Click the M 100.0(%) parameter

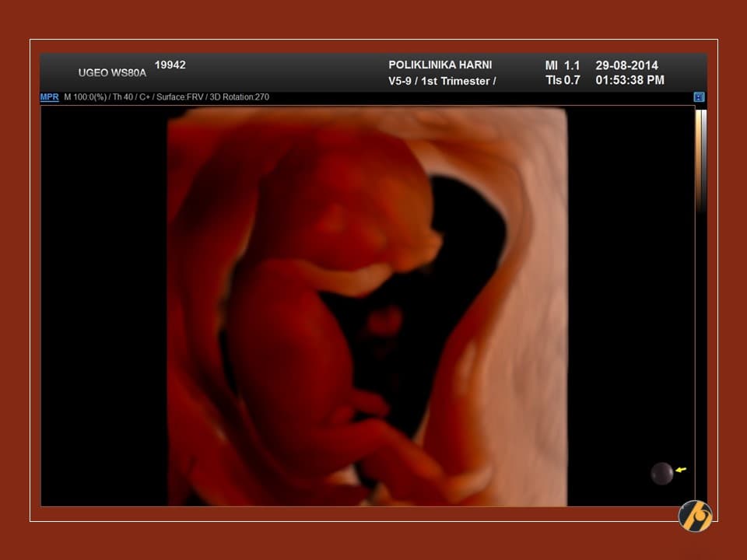[84, 97]
